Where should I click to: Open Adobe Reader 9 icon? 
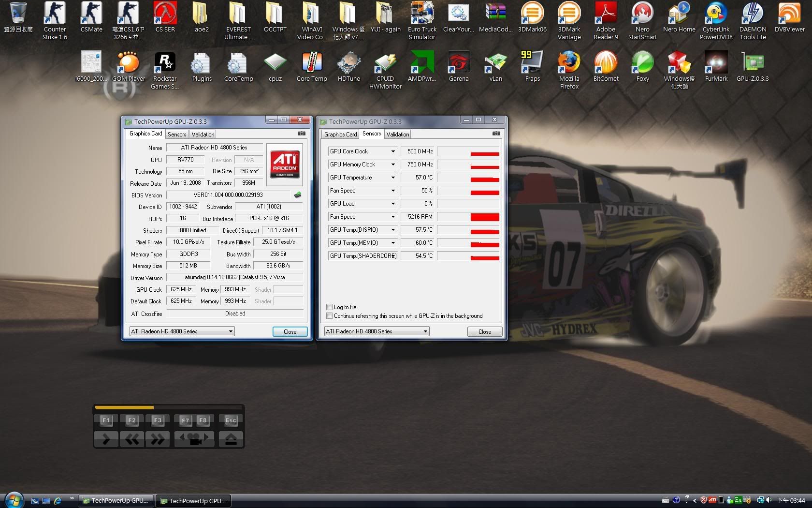click(x=606, y=21)
